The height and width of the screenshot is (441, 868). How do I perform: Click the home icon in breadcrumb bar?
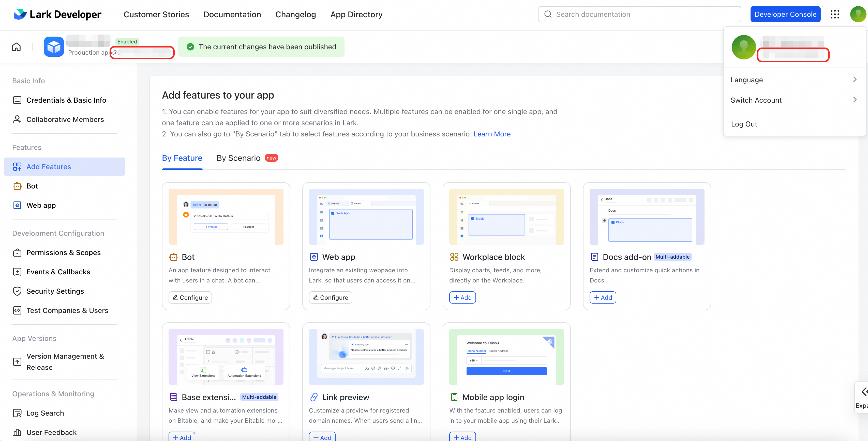pyautogui.click(x=16, y=47)
